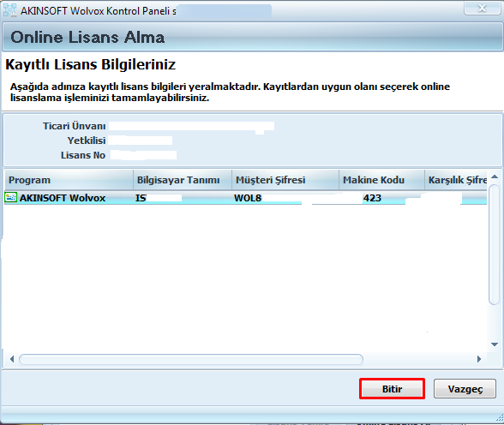Click the horizontal scrollbar thumb
Screen dimensions: 504x425
click(x=191, y=359)
